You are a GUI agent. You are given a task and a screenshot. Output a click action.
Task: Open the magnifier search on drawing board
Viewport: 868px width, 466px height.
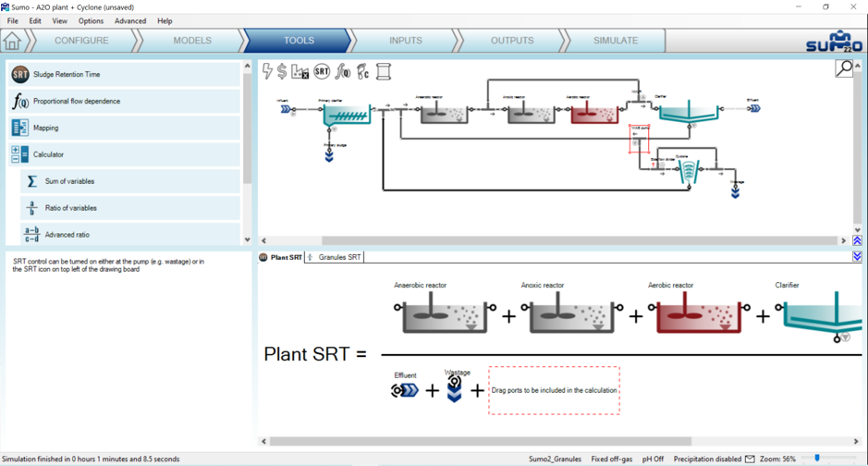point(844,68)
